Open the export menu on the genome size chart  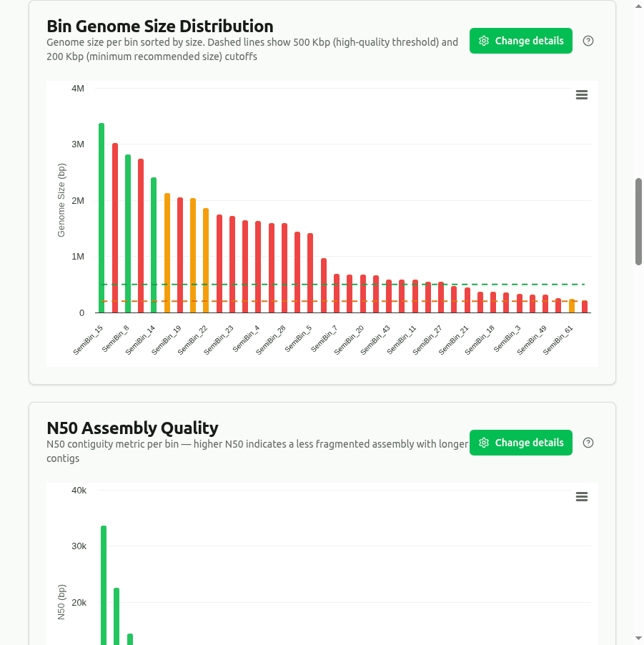point(581,94)
